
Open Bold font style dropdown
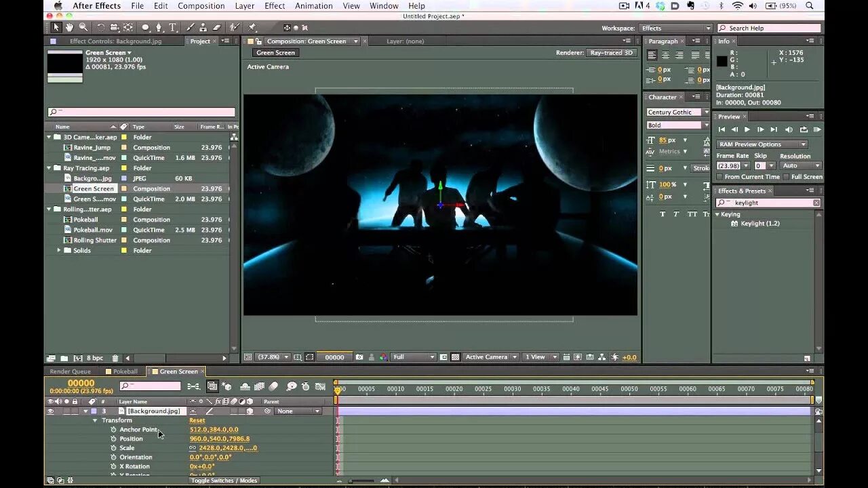[x=677, y=125]
